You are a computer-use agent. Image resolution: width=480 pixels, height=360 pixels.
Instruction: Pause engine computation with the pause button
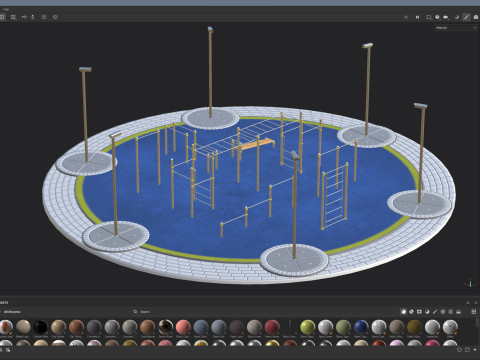click(417, 17)
